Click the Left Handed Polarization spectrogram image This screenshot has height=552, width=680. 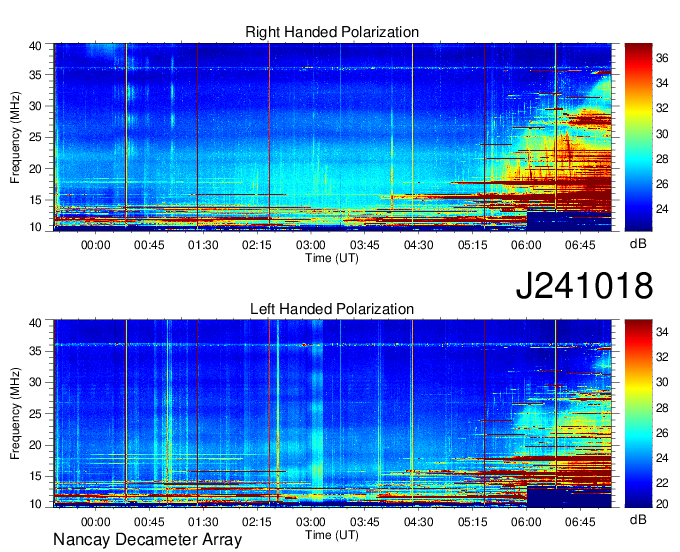pyautogui.click(x=332, y=414)
